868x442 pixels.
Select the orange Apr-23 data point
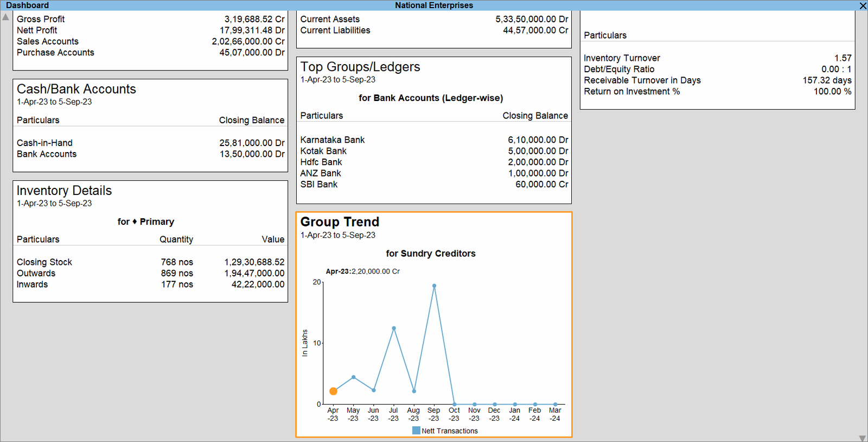[333, 391]
